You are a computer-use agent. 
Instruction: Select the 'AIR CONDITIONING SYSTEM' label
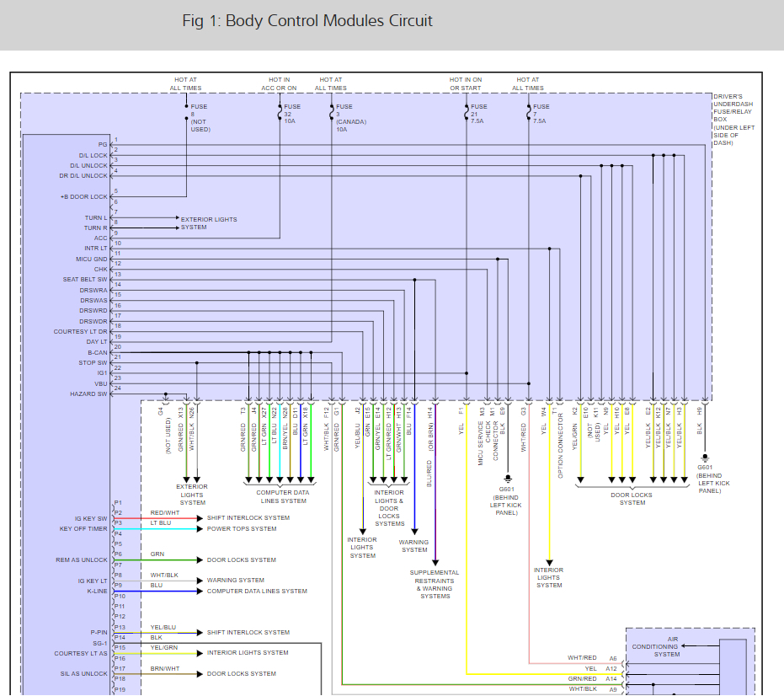(x=655, y=646)
